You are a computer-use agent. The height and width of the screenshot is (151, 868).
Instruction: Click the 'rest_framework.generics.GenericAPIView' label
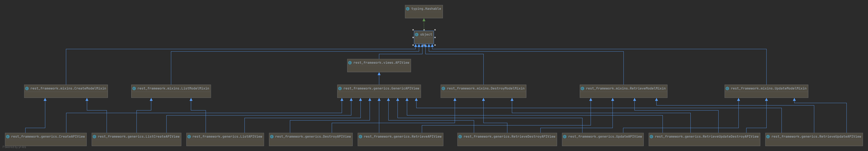381,88
